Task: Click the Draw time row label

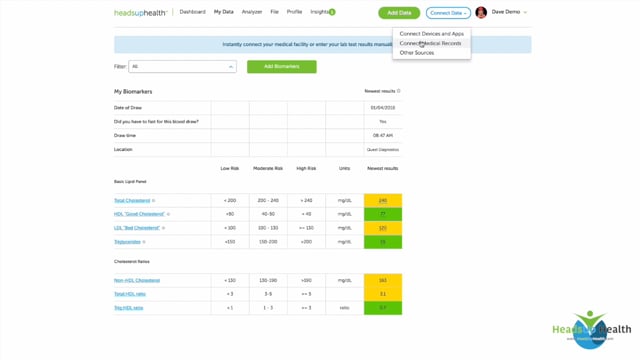Action: [x=125, y=135]
